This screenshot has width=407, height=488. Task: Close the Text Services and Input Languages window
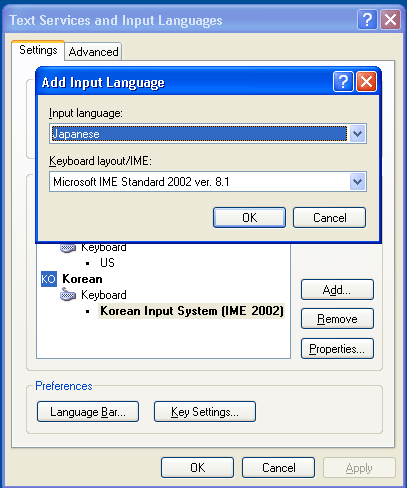pos(390,20)
